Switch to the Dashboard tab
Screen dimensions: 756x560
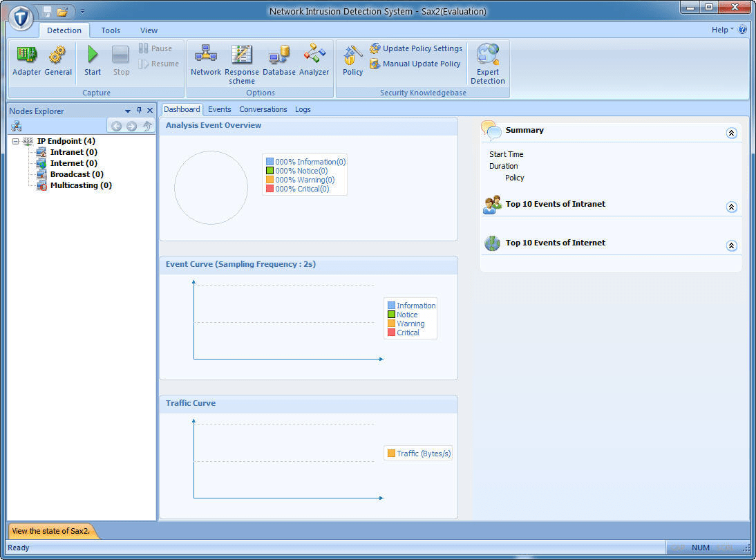pos(182,109)
